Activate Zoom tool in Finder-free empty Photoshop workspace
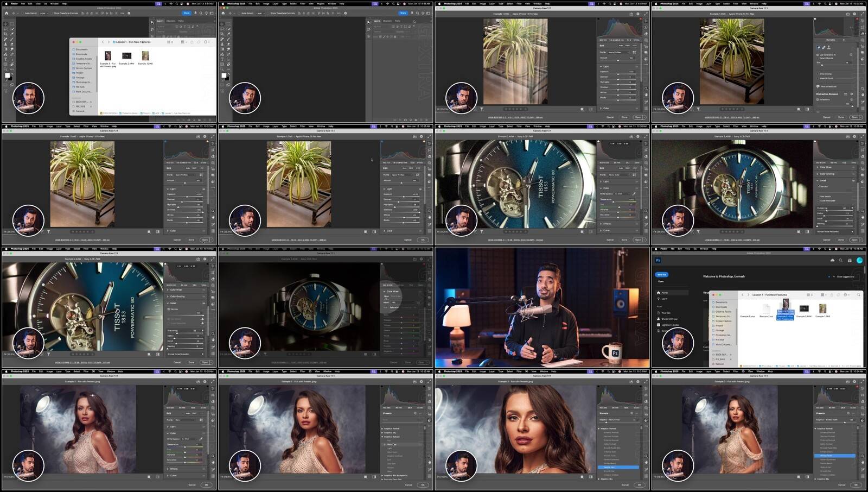868x492 pixels. click(222, 69)
